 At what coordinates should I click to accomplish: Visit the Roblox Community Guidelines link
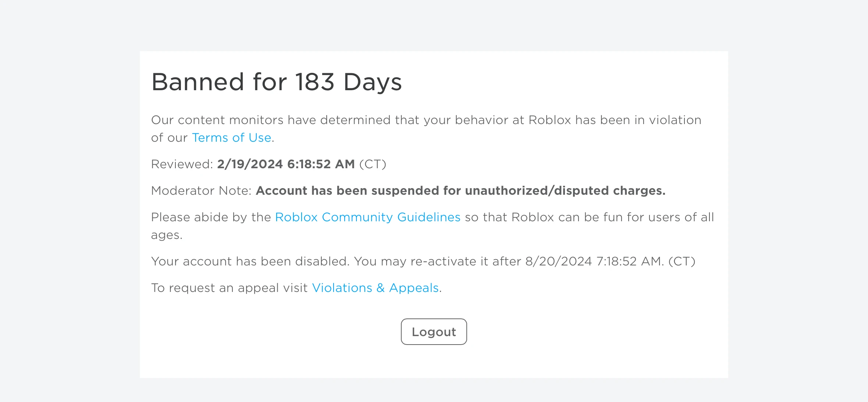coord(367,217)
